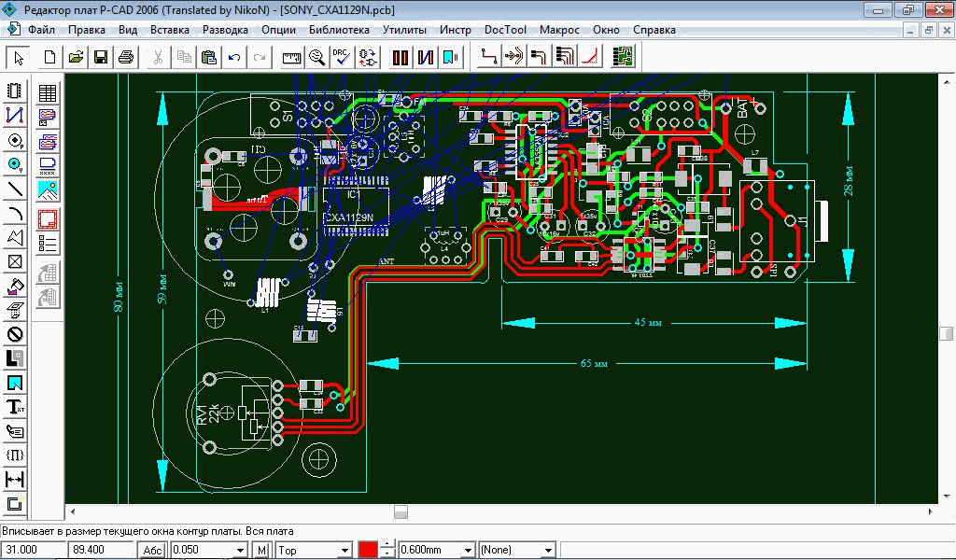The image size is (956, 560).
Task: Click the horizontal scrollbar right arrow
Action: [x=931, y=511]
